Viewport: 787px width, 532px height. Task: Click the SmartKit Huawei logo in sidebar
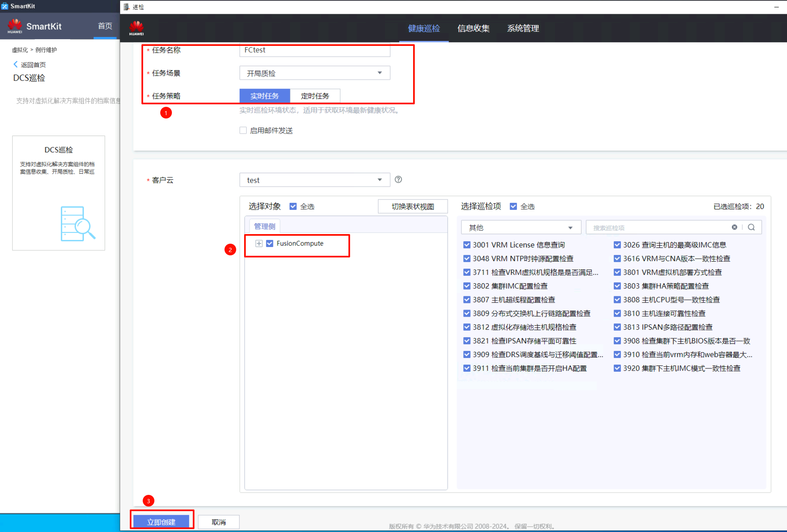(15, 26)
